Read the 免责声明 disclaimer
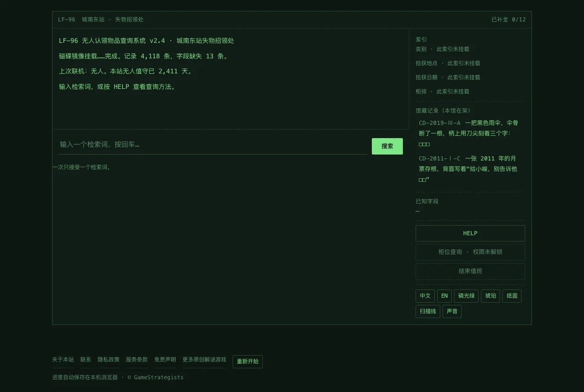The height and width of the screenshot is (392, 584). [x=165, y=360]
